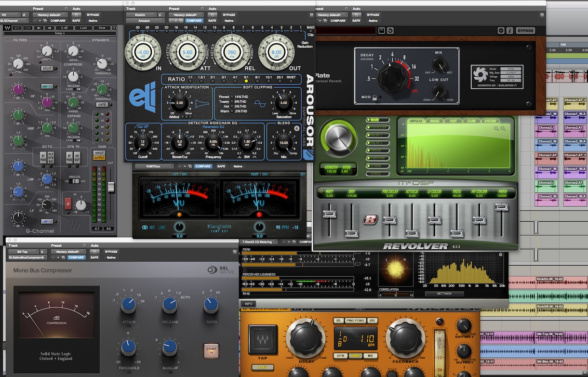The image size is (588, 377).
Task: Toggle the SPLIT button in G-Channel filters
Action: point(46,68)
